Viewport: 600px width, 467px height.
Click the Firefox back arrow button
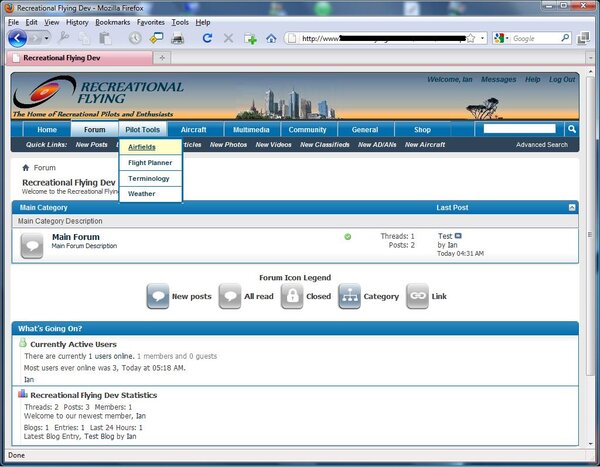pos(17,38)
